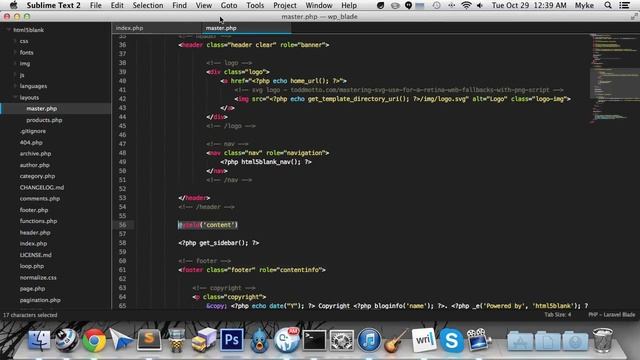Open the Selection menu
640x360 pixels.
pos(148,5)
